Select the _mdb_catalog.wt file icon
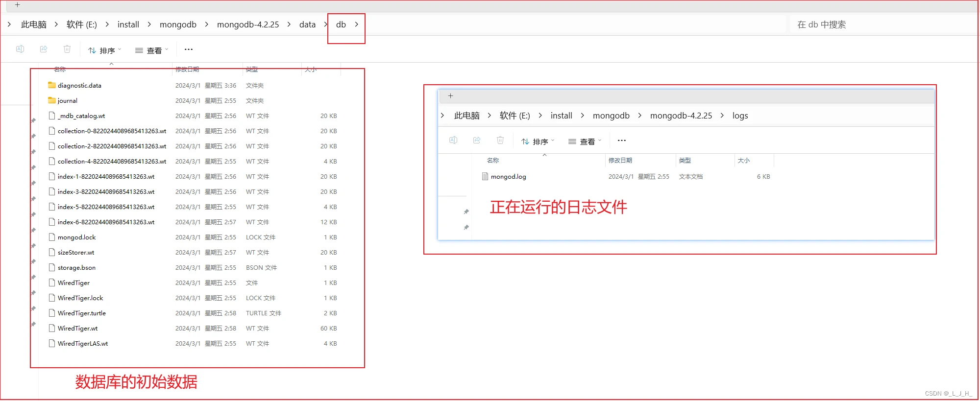 coord(52,116)
